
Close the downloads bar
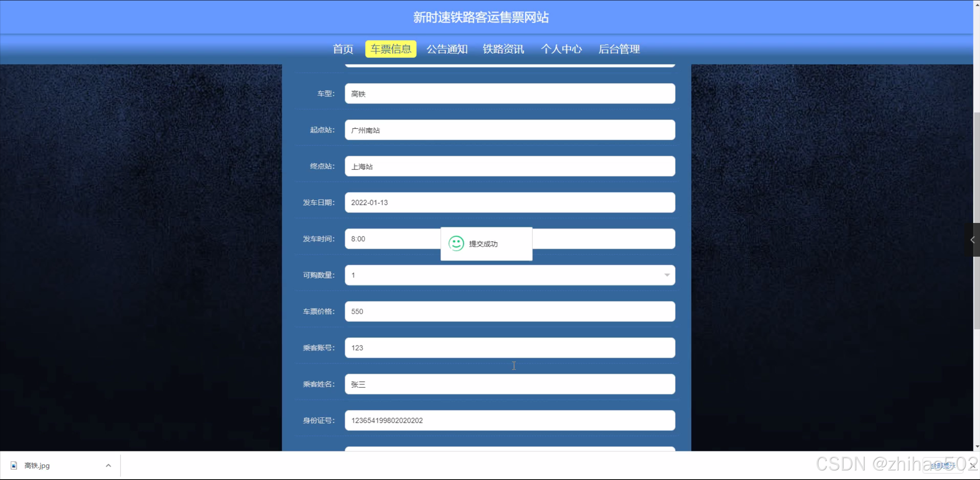click(973, 466)
